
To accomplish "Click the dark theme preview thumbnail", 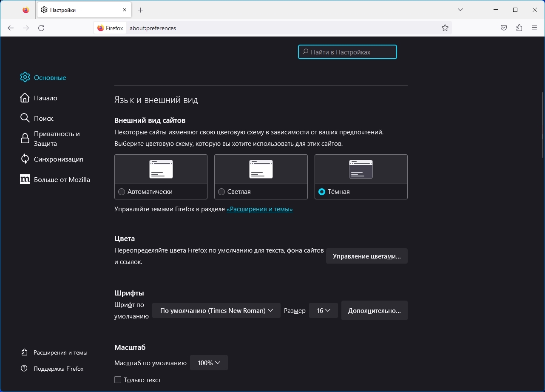I will tap(361, 169).
